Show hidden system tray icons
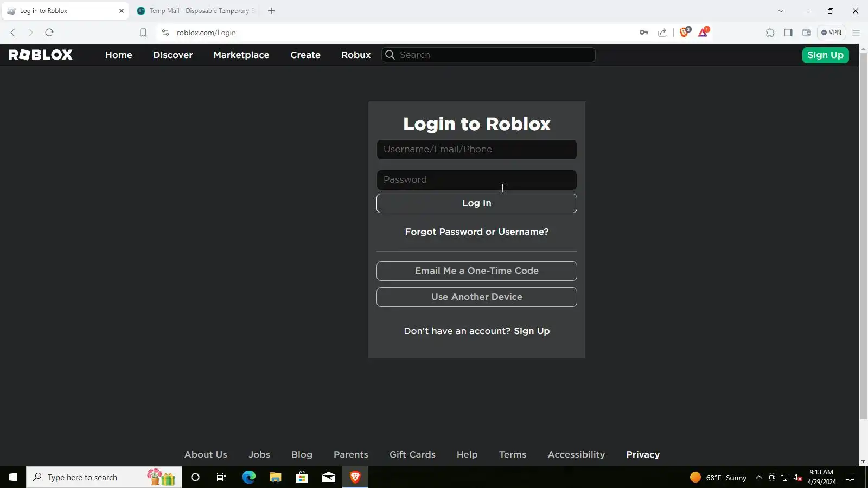The image size is (868, 488). coord(759,477)
